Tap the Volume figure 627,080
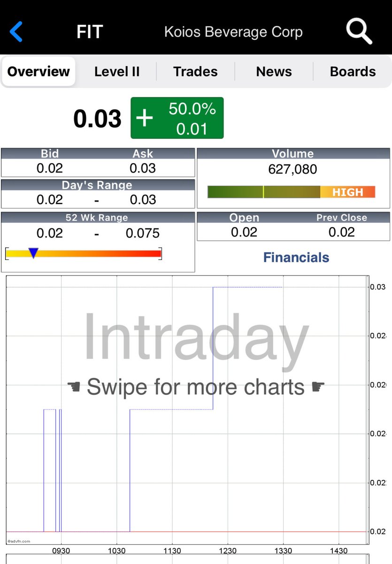Screen dimensions: 392x564 pos(292,169)
